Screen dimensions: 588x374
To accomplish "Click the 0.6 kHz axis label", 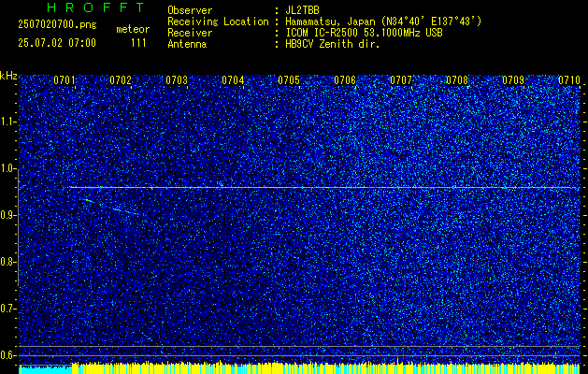I will pyautogui.click(x=8, y=355).
